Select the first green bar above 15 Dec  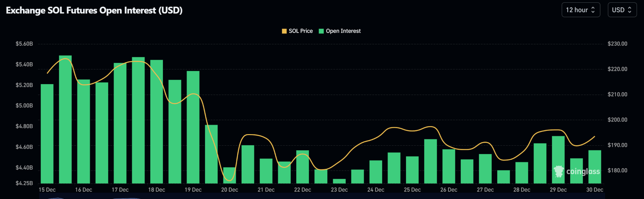[x=47, y=134]
